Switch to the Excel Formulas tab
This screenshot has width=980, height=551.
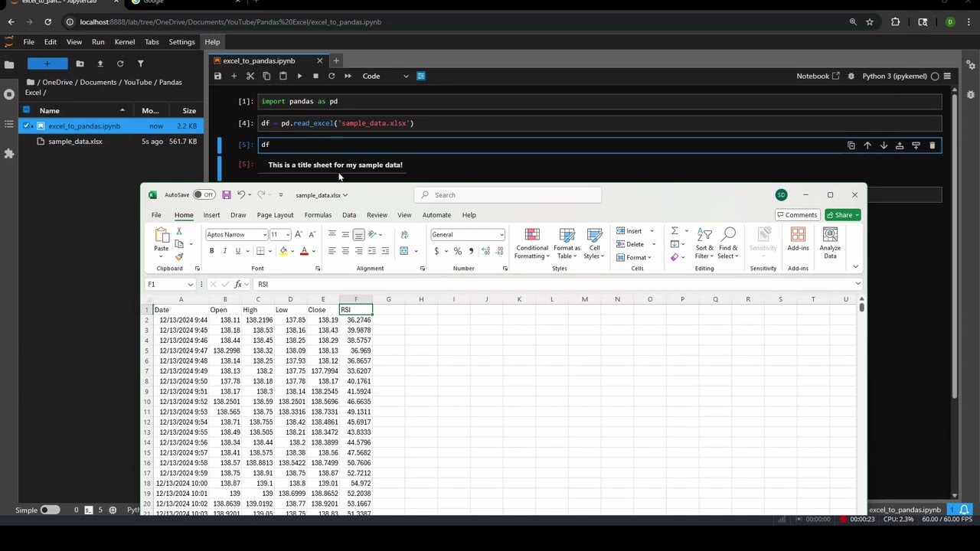coord(318,215)
